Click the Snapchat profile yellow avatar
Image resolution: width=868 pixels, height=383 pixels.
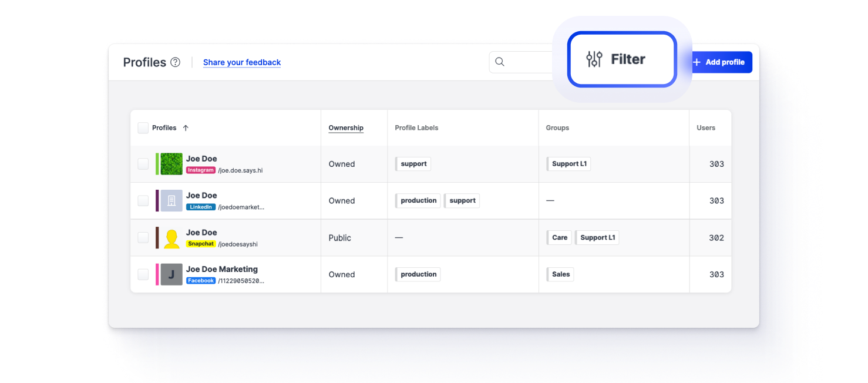click(171, 238)
